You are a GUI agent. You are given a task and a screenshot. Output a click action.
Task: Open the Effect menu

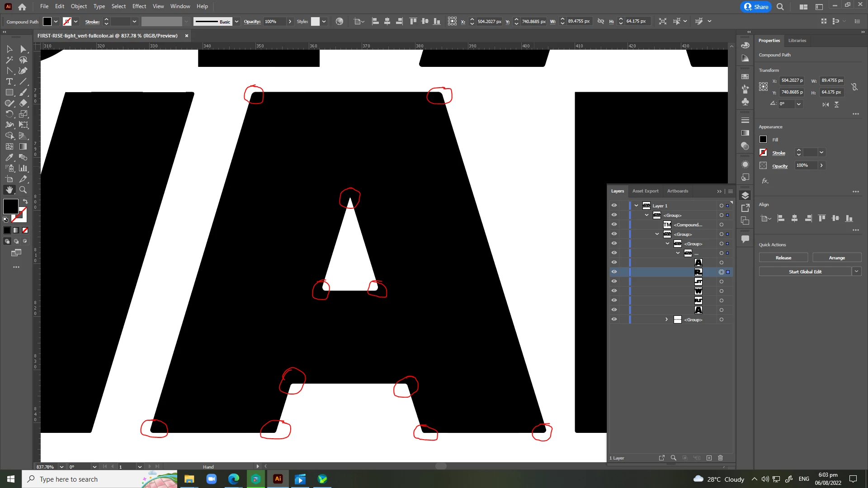139,6
